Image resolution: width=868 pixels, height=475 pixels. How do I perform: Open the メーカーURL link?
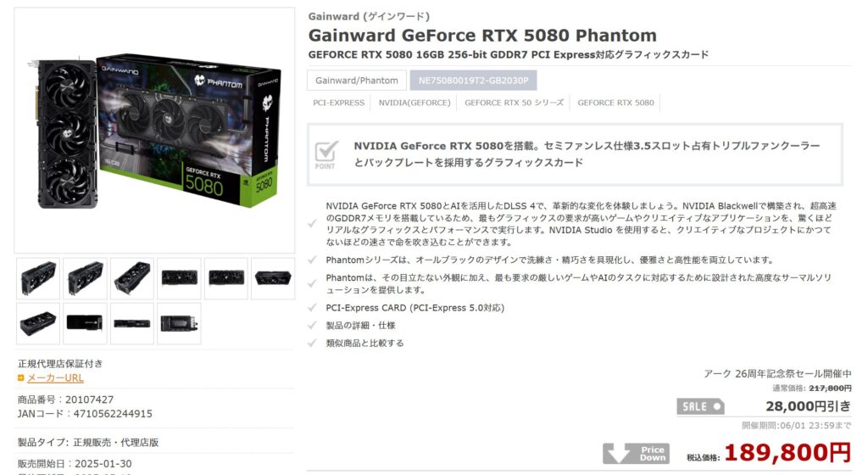click(55, 377)
